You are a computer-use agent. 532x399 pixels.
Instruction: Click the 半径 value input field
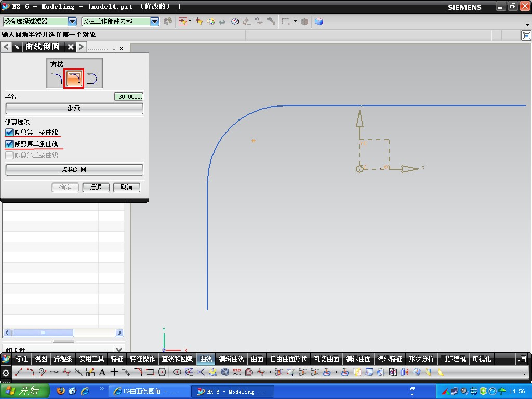click(129, 97)
